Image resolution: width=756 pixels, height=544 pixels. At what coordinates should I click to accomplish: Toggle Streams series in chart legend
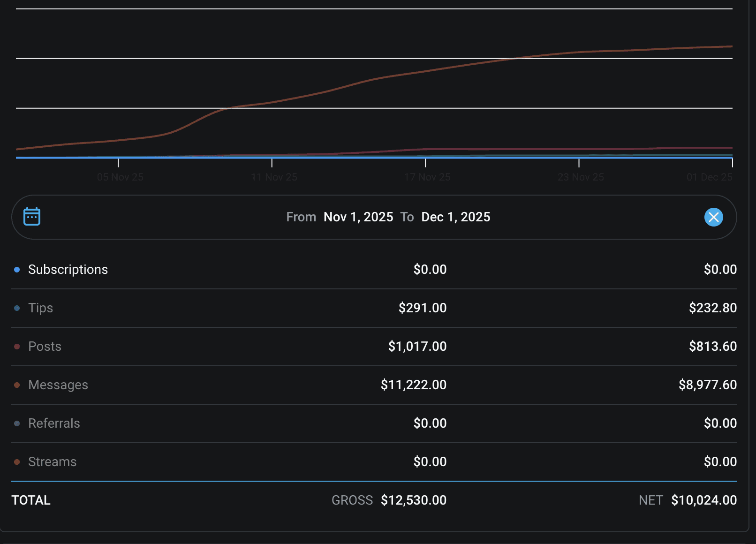point(52,462)
